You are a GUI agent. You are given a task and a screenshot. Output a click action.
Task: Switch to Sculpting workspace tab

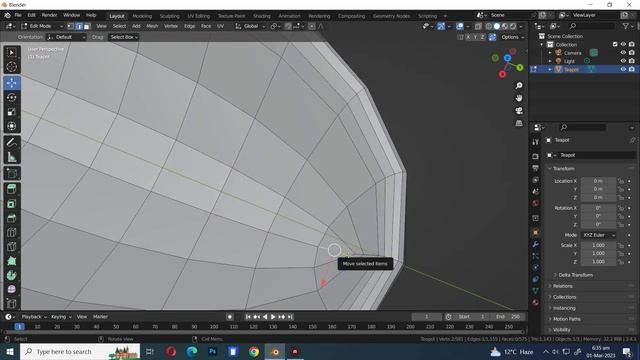click(170, 16)
